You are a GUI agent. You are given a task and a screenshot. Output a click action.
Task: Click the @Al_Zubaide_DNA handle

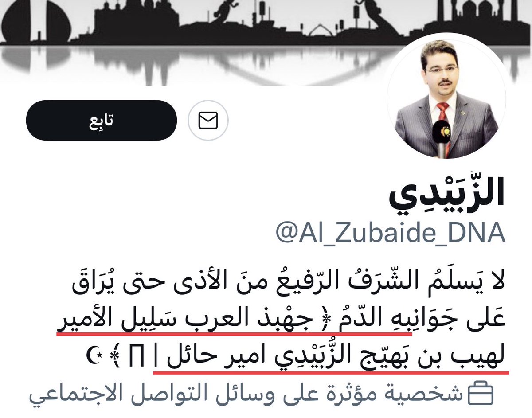point(390,233)
